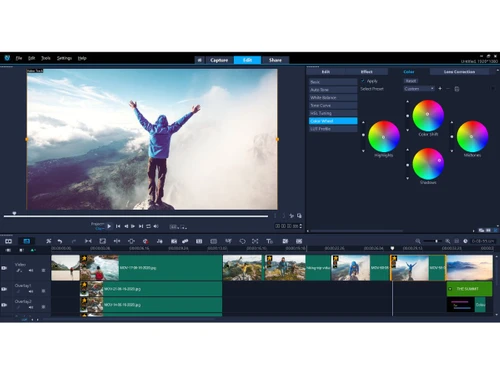The image size is (500, 375).
Task: Increase Highlights brightness with up arrow
Action: (363, 123)
